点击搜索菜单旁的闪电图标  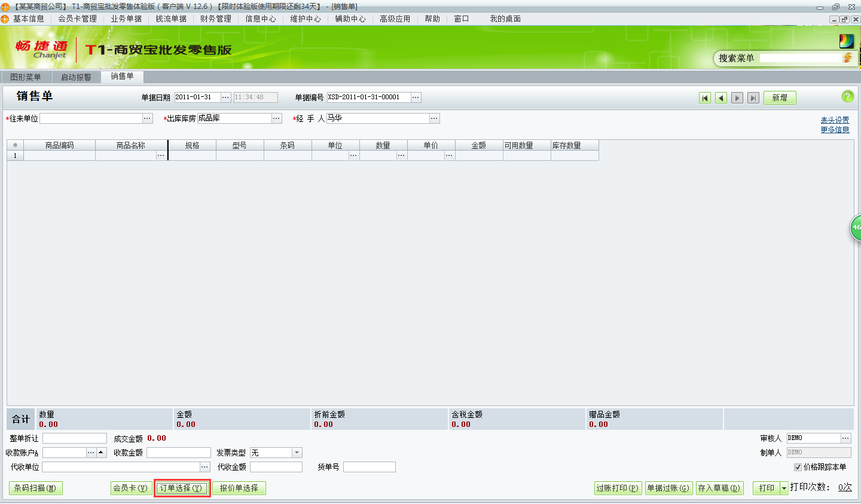pos(848,58)
